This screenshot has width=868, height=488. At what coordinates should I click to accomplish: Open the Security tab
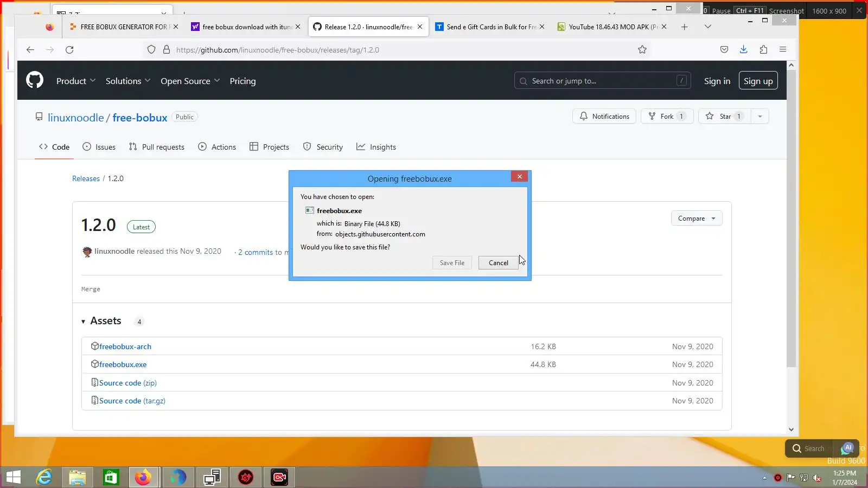click(x=323, y=147)
